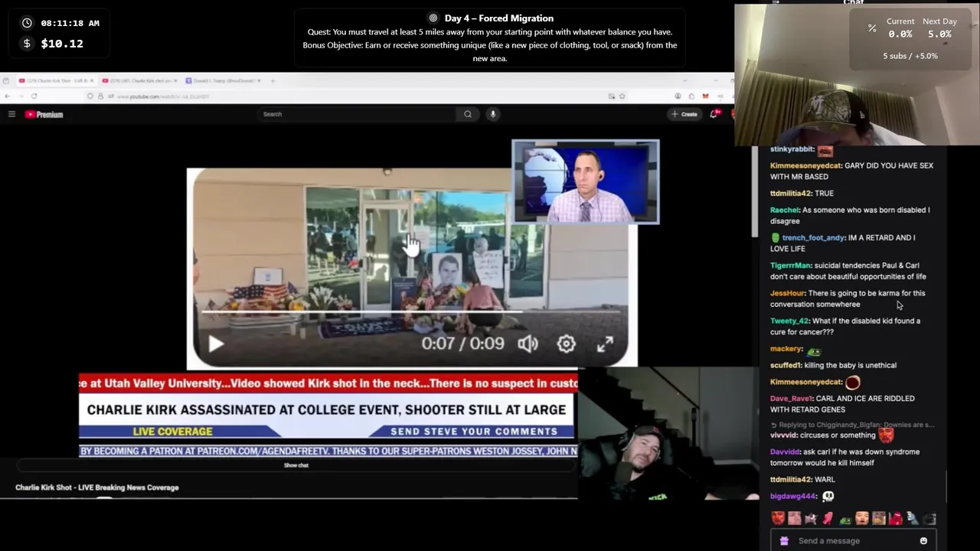Open username Tweety_42 in chat
980x551 pixels.
(x=789, y=321)
